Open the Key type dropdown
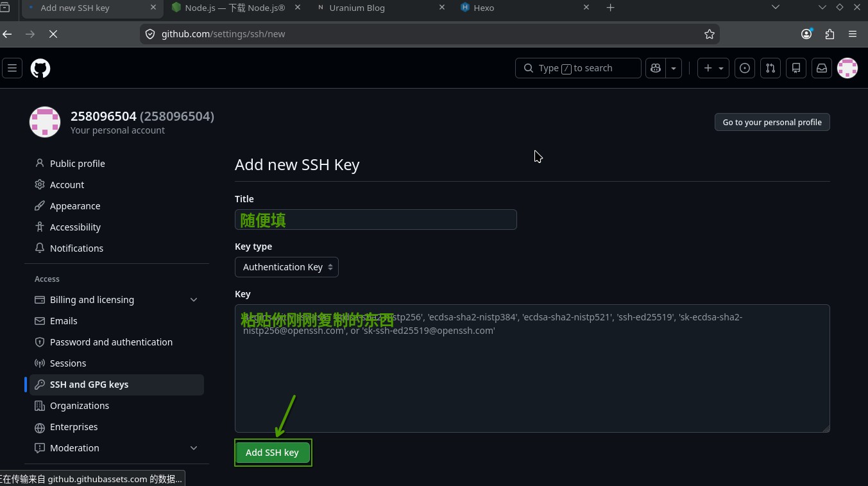 287,267
